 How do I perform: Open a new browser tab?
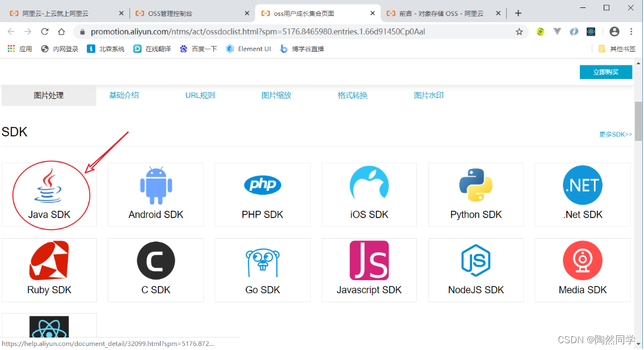(519, 13)
